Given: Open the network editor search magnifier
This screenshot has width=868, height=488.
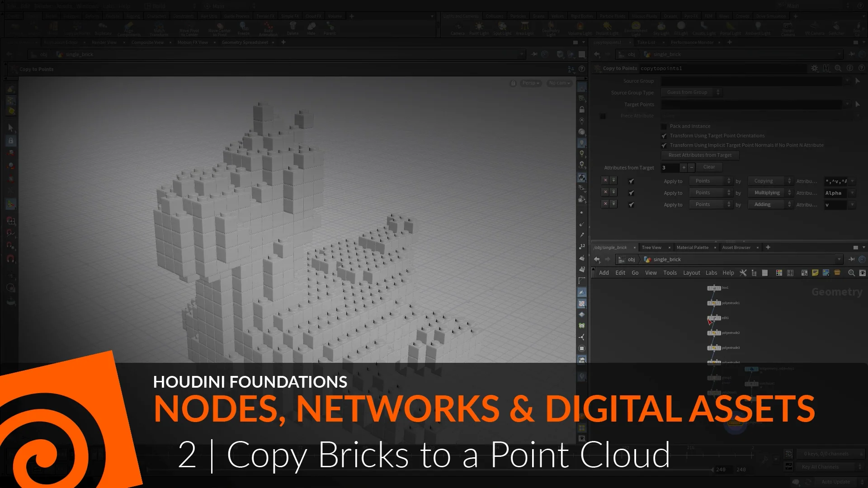Looking at the screenshot, I should click(x=852, y=273).
